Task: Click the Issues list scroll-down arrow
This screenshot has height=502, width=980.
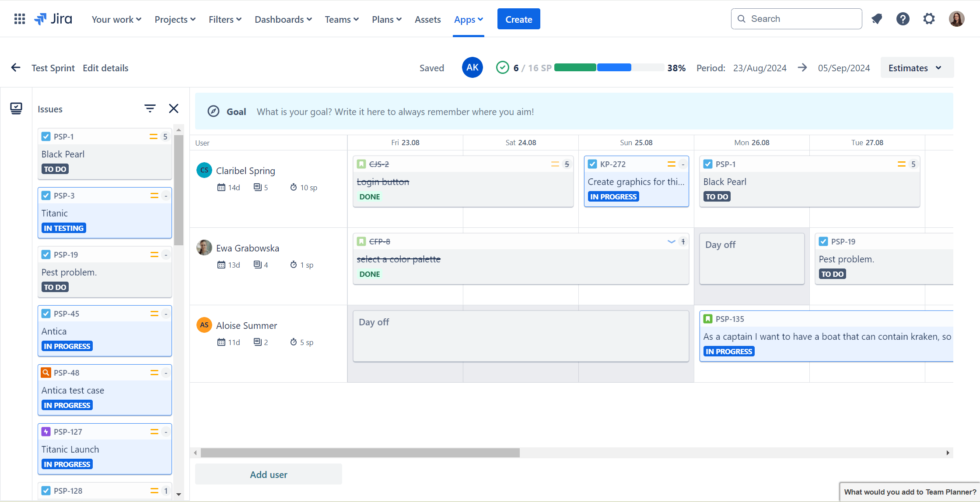Action: (x=178, y=494)
